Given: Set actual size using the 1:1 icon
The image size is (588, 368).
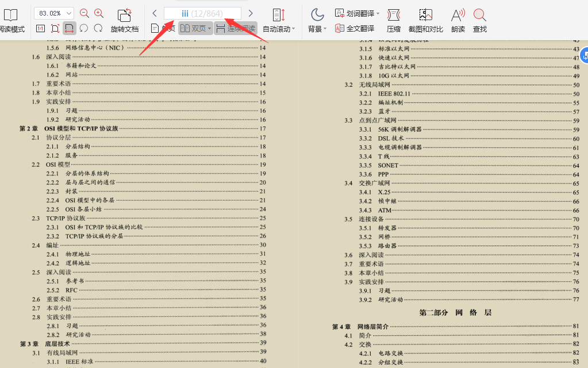Looking at the screenshot, I should (39, 28).
